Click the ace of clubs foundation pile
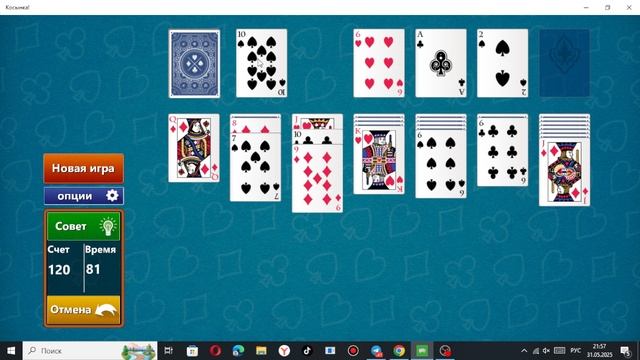The image size is (640, 360). click(x=441, y=63)
